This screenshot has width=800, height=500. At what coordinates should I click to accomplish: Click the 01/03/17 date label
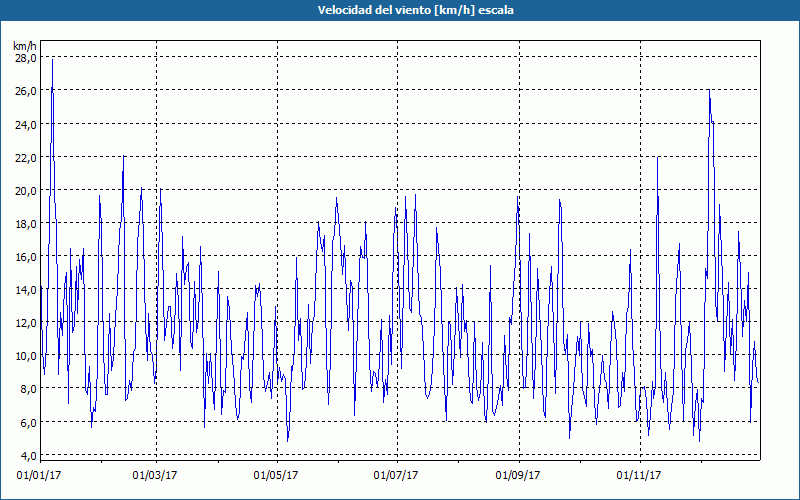tap(155, 476)
